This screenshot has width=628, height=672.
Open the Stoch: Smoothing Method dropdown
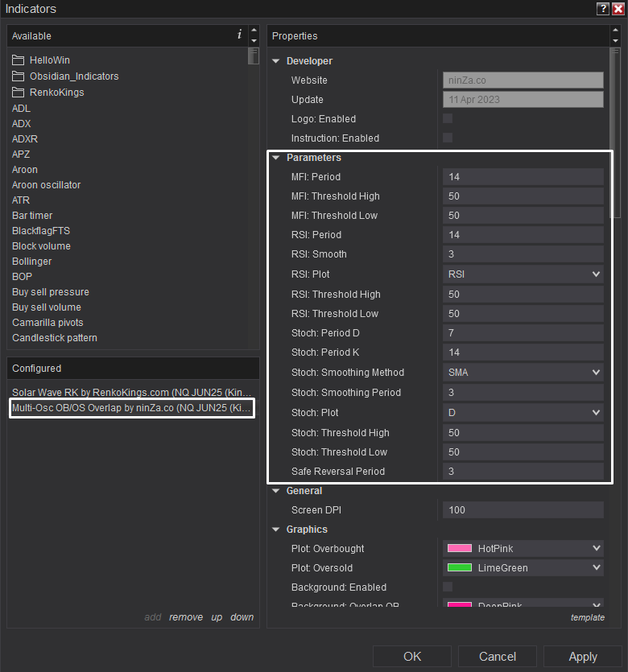[523, 372]
